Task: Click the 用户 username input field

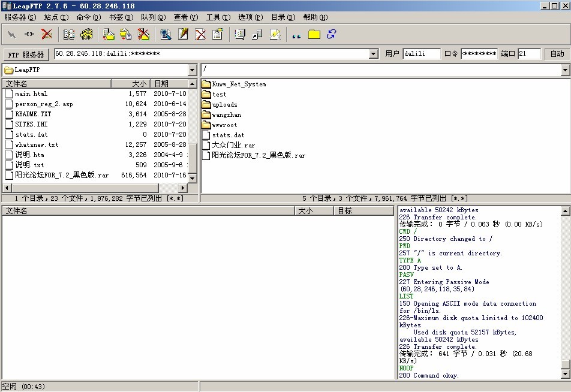Action: pos(421,54)
